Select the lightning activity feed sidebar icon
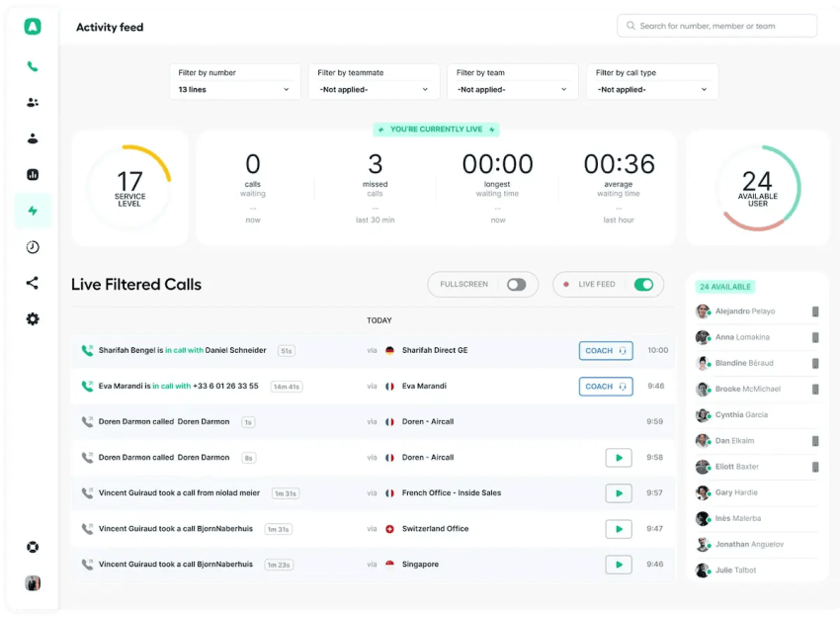 [x=33, y=211]
